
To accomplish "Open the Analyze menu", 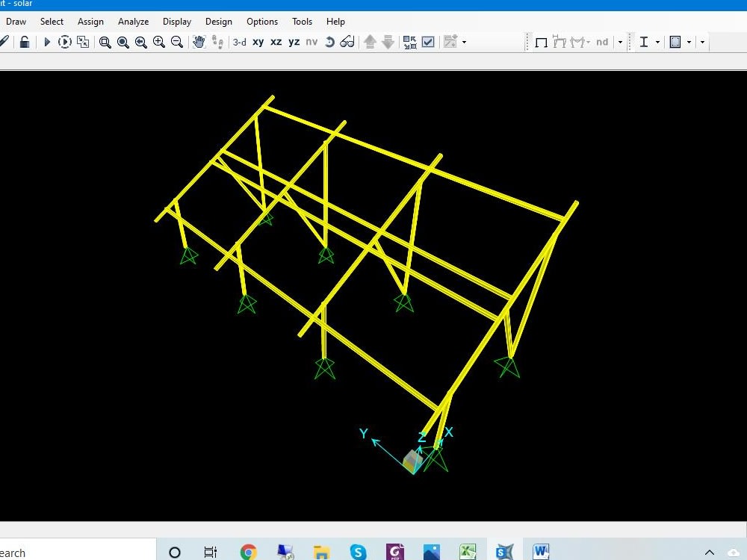I will click(133, 21).
